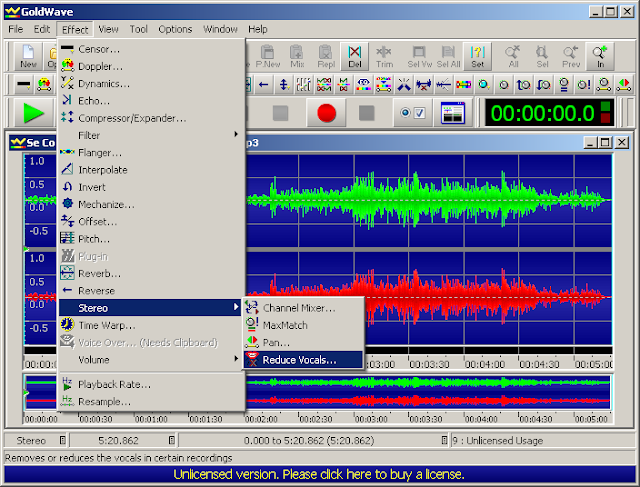Image resolution: width=640 pixels, height=487 pixels.
Task: Click the Sel All toolbar icon
Action: click(448, 56)
